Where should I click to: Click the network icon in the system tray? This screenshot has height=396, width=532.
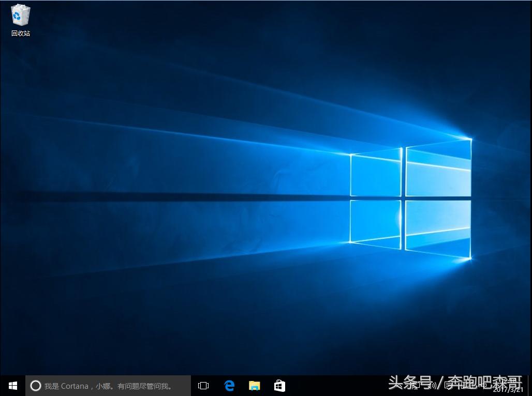[x=418, y=385]
